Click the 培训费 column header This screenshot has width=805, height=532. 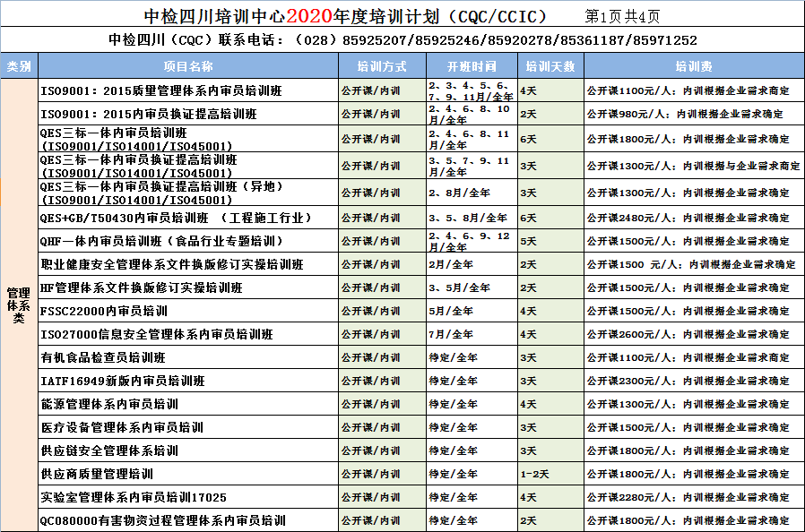[693, 66]
